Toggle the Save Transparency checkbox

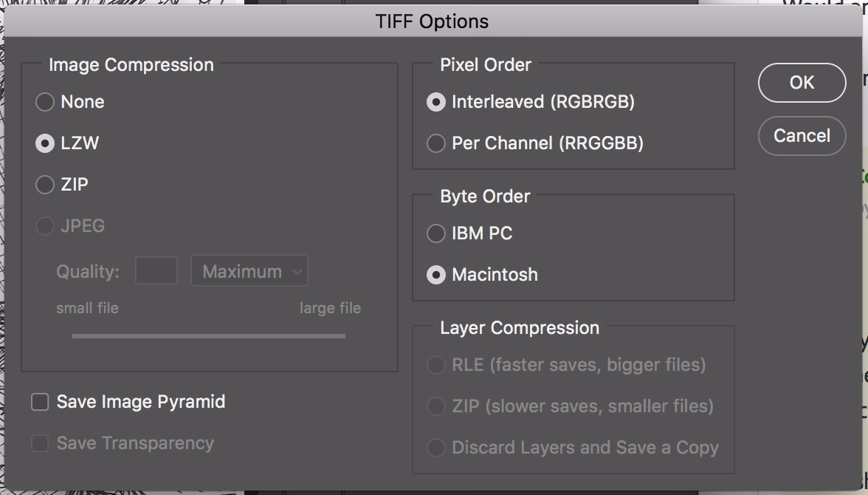coord(41,443)
